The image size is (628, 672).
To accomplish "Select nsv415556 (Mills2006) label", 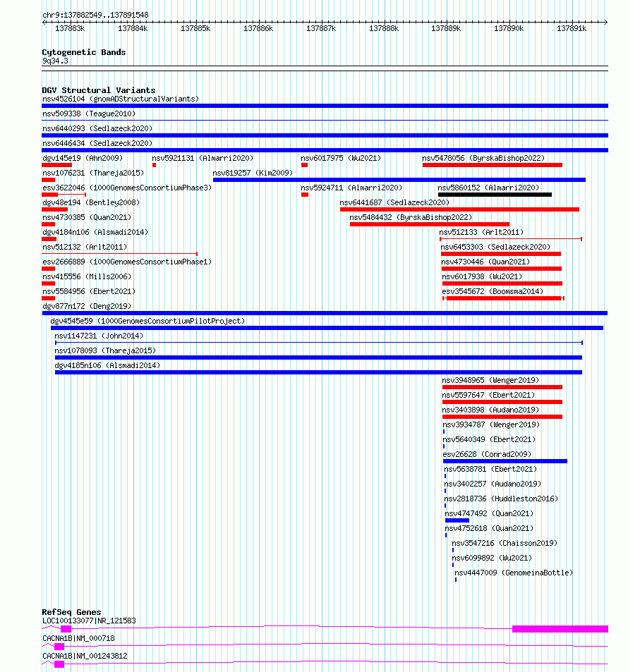I will point(87,277).
